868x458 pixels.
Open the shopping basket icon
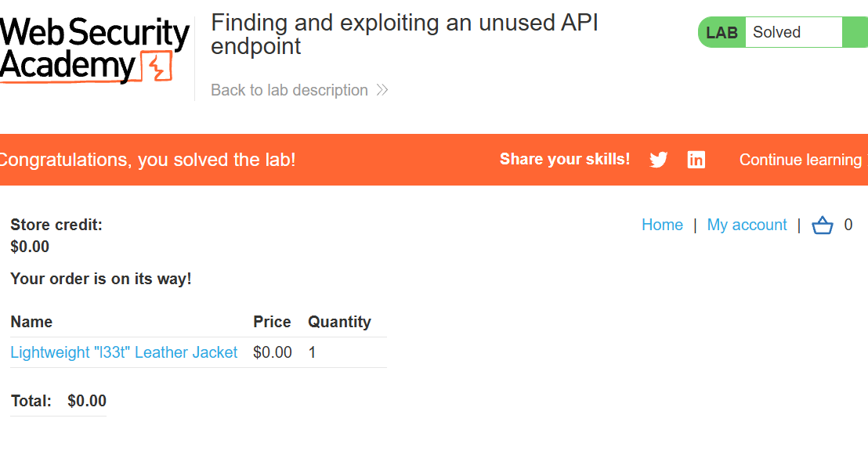[x=822, y=225]
